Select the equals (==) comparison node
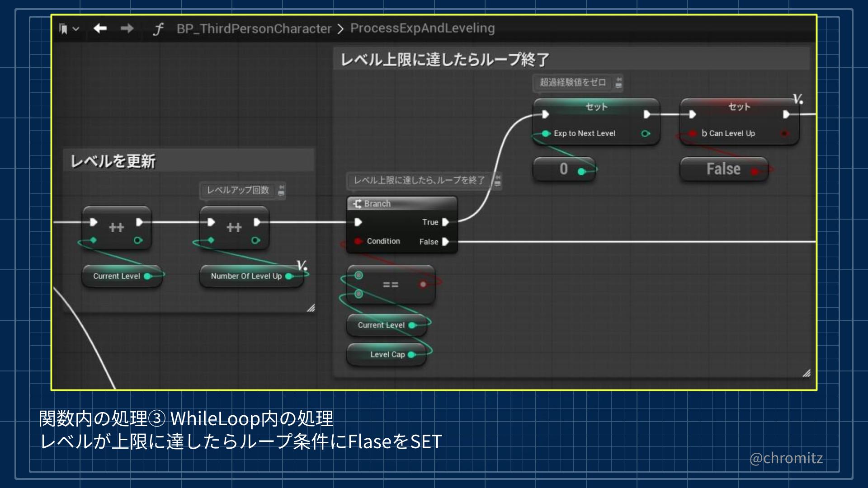The height and width of the screenshot is (488, 868). [391, 285]
